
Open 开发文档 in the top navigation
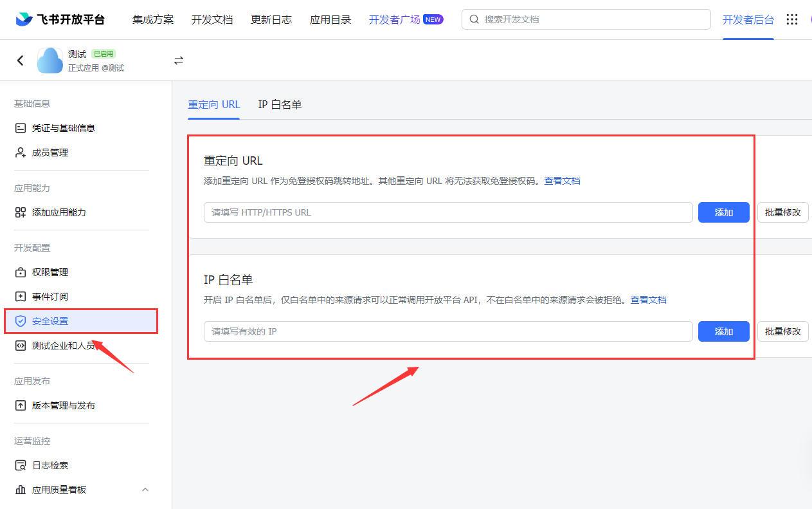[x=212, y=19]
